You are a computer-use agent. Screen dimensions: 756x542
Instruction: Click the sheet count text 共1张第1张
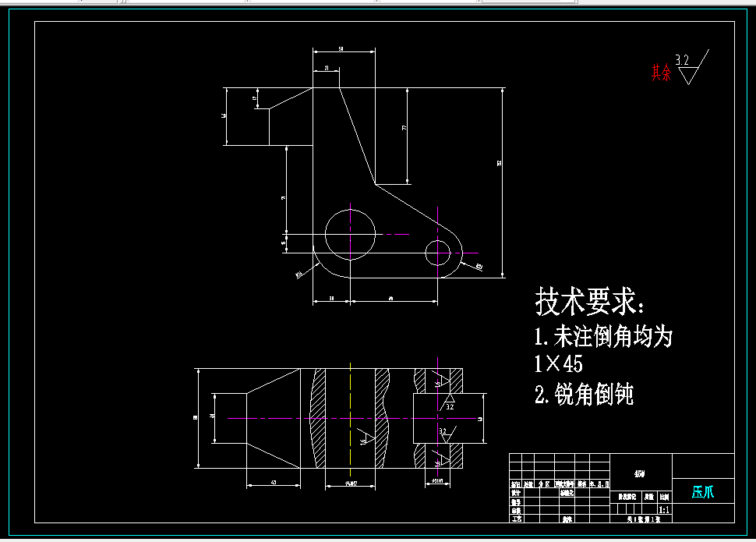tap(643, 519)
